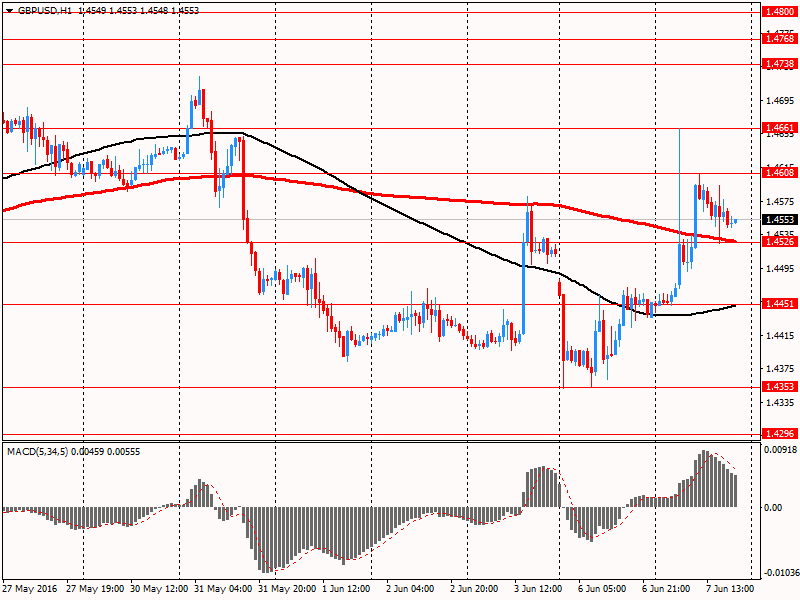
Task: Click the 30 May 12:00 time axis label
Action: 159,589
